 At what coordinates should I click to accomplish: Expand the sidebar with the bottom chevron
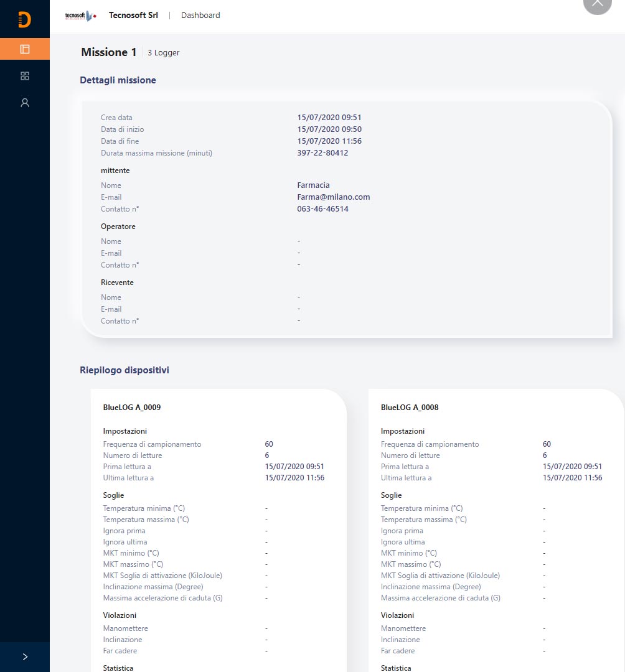coord(25,656)
